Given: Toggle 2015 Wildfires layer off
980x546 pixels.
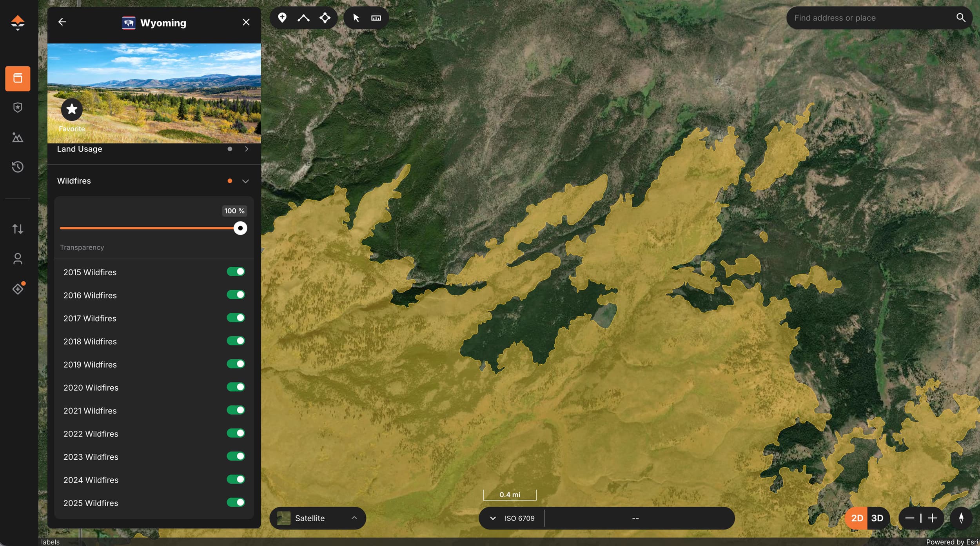Looking at the screenshot, I should pos(236,272).
